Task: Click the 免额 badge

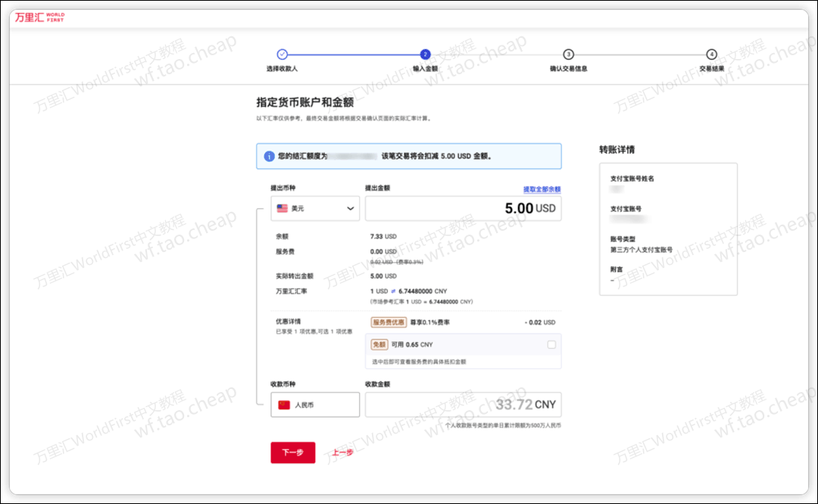Action: 379,344
